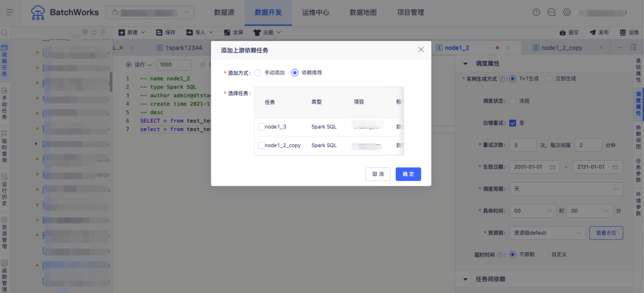Select 不限制 timeout radio button

[513, 254]
